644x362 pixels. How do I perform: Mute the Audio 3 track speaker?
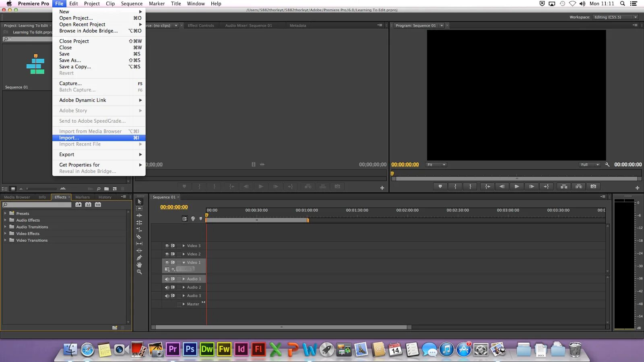pos(167,296)
